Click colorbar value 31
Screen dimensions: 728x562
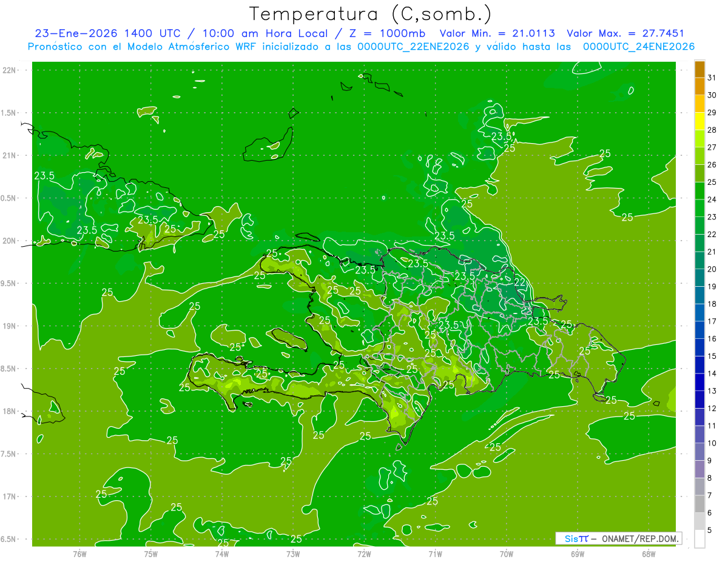(x=712, y=78)
